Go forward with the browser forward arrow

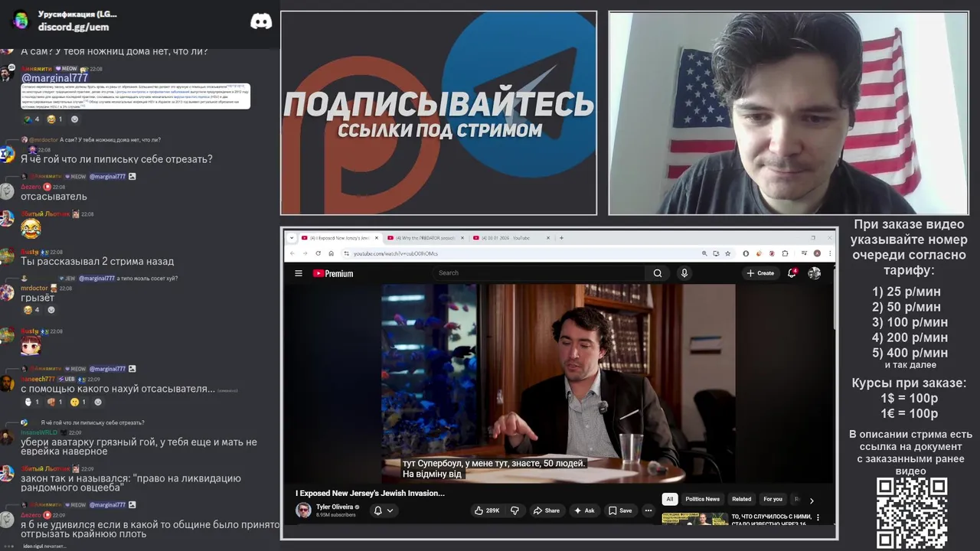tap(305, 253)
